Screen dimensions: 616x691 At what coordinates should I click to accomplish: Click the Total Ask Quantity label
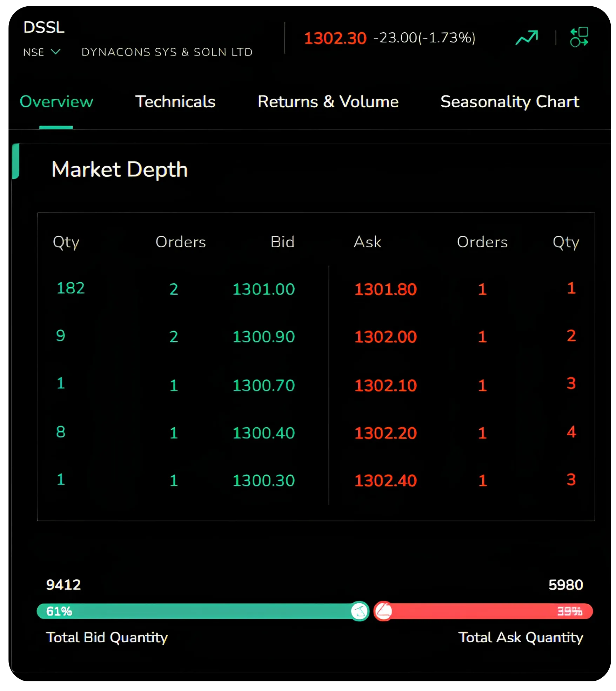click(521, 638)
